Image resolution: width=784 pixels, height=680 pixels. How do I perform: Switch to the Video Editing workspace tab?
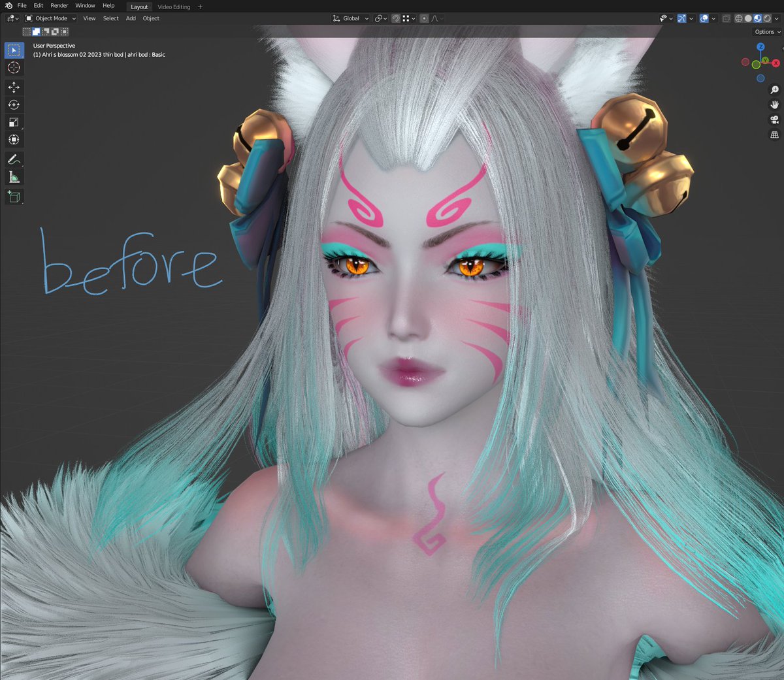coord(173,7)
